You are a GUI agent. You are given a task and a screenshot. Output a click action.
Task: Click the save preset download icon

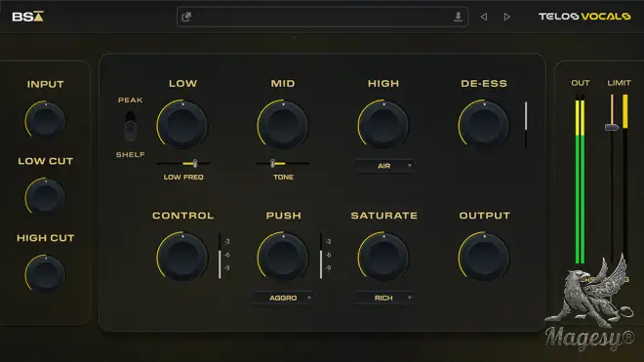pos(458,17)
